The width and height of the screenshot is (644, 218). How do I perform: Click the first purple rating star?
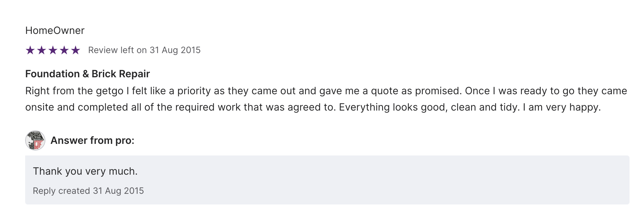pos(30,50)
